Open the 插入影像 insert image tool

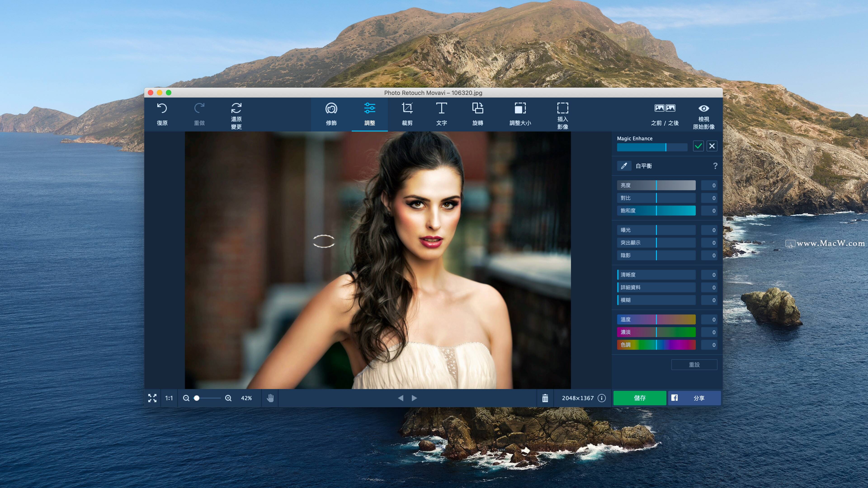[x=563, y=116]
